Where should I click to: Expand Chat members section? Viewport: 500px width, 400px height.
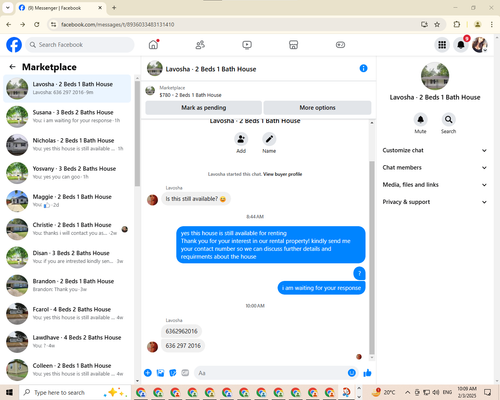(x=435, y=167)
